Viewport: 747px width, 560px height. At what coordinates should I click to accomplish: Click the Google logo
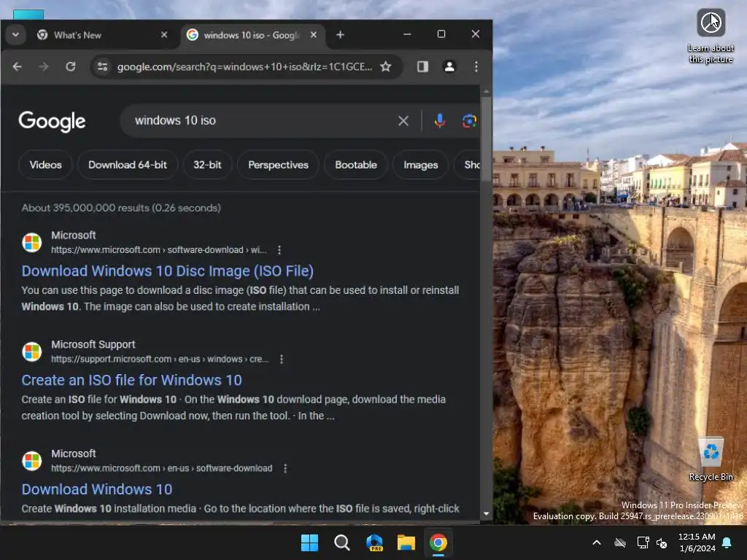coord(52,121)
